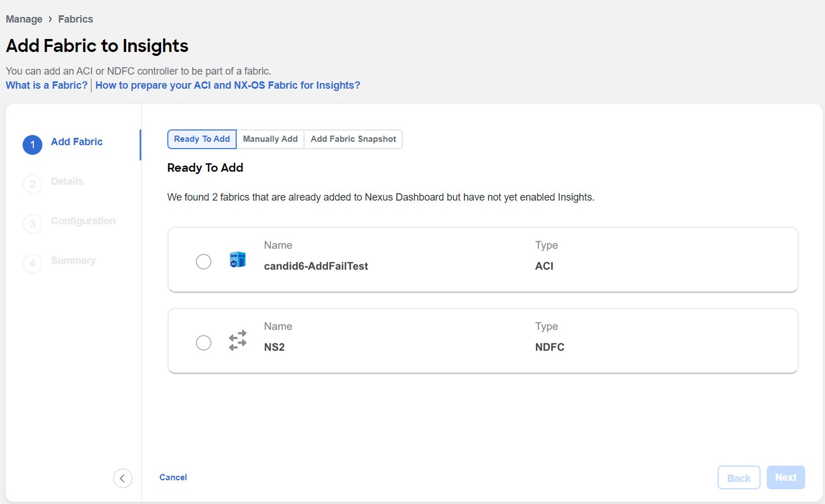Click the candid6-AddFailTest fabric name
This screenshot has width=825, height=504.
click(316, 266)
